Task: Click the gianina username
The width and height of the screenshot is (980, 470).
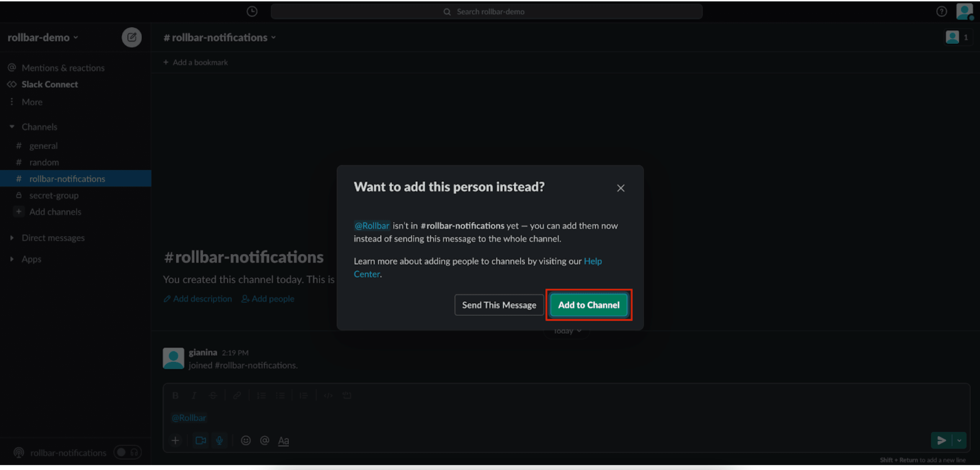Action: tap(203, 352)
